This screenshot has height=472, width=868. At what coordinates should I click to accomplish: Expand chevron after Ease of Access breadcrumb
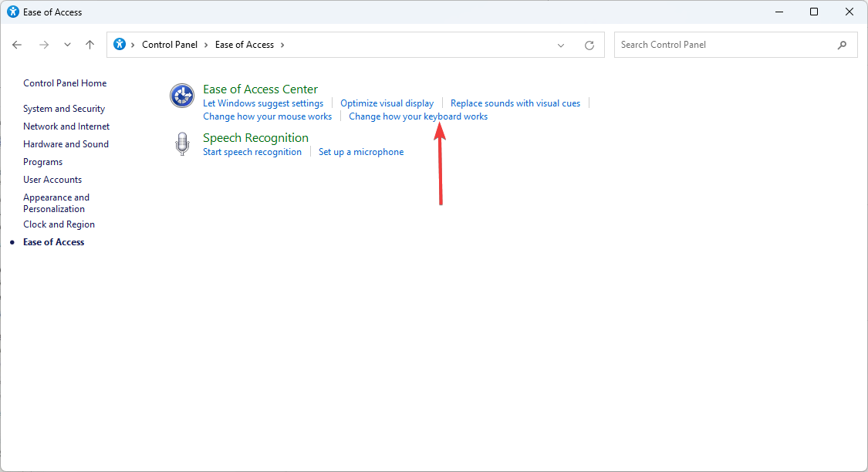click(282, 45)
